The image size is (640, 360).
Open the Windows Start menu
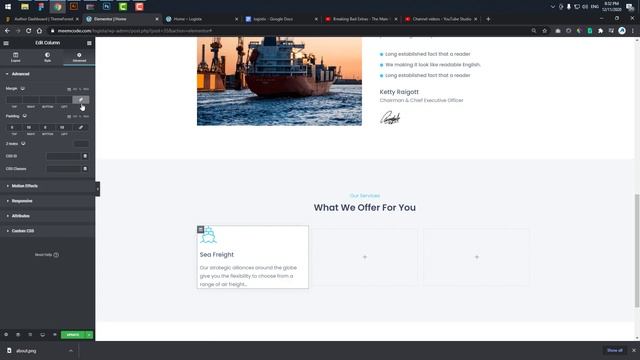[8, 7]
